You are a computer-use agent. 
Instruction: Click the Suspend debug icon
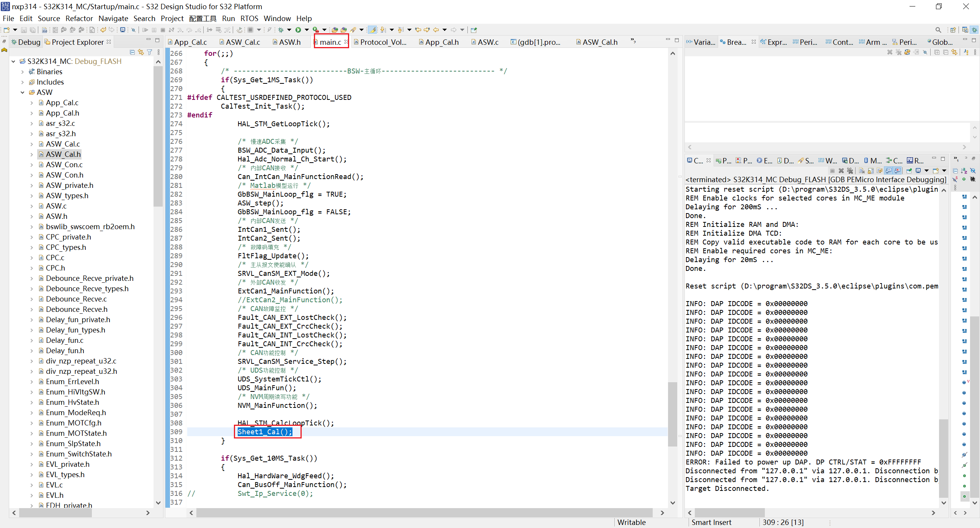pos(154,30)
